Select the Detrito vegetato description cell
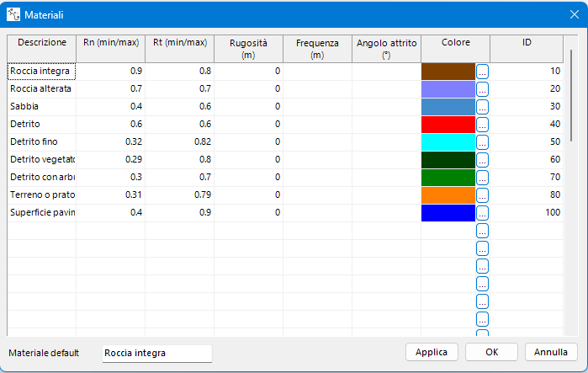Screen dimensions: 588x373 click(41, 159)
